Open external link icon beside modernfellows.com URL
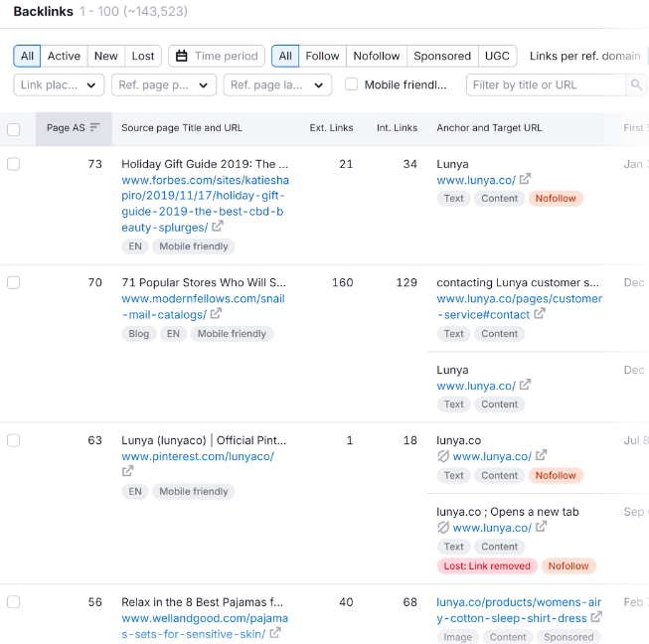Screen dimensions: 649x644 tap(217, 315)
